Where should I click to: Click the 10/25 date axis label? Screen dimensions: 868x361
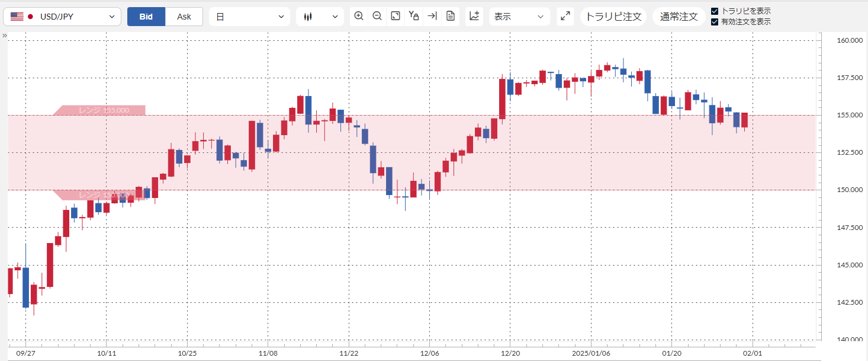(x=187, y=353)
